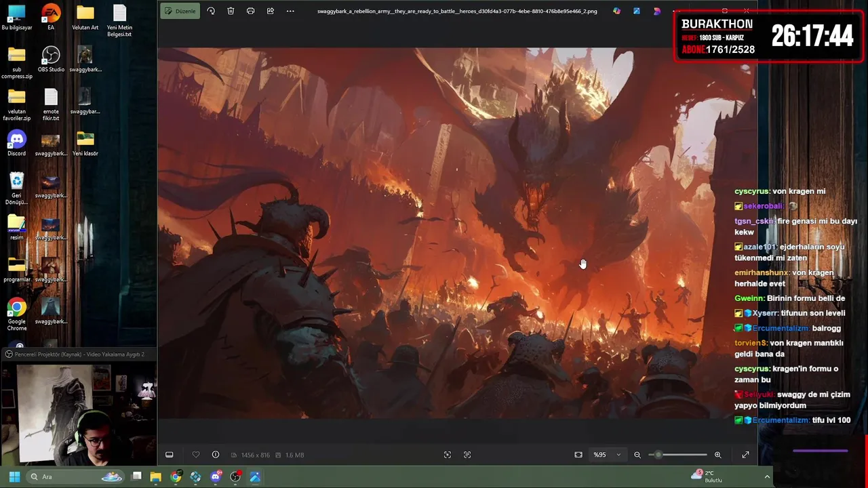Enter fullscreen with the expand arrows icon
Image resolution: width=868 pixels, height=488 pixels.
745,455
